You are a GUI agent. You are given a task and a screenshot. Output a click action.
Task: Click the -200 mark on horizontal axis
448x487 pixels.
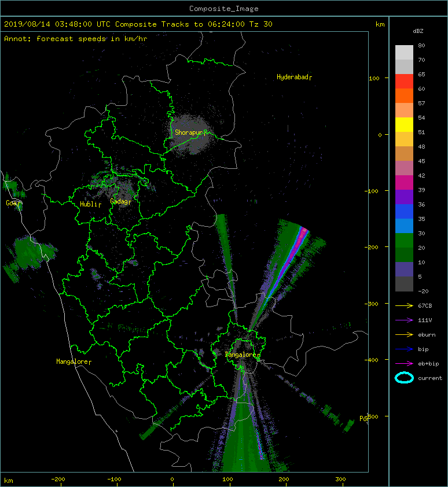[x=58, y=479]
